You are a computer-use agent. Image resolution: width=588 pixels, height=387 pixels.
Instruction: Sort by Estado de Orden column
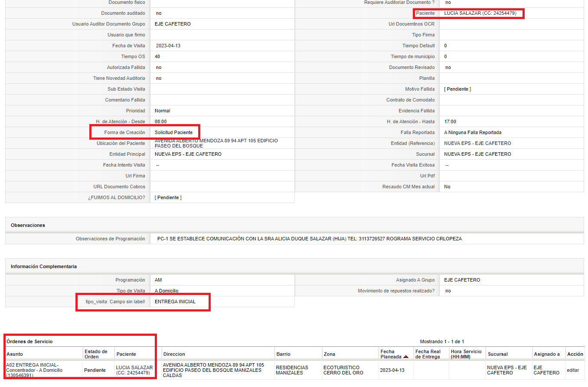[96, 354]
